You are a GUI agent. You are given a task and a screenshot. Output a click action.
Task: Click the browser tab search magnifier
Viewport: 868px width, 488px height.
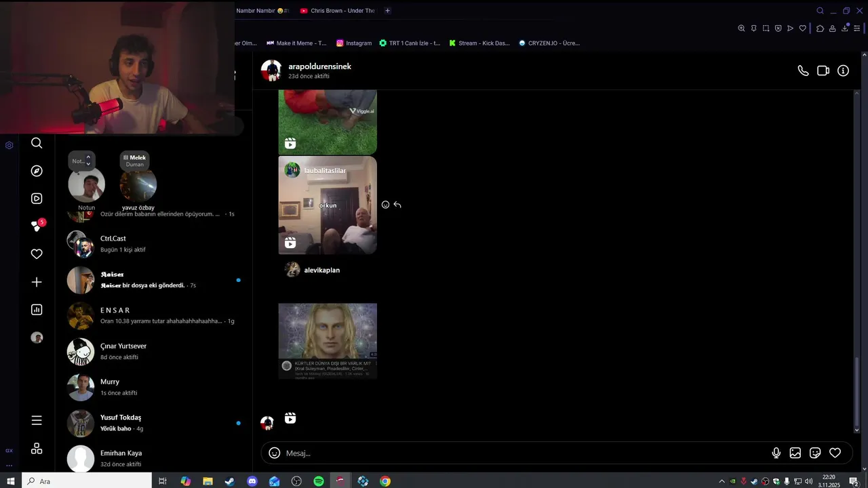point(820,10)
